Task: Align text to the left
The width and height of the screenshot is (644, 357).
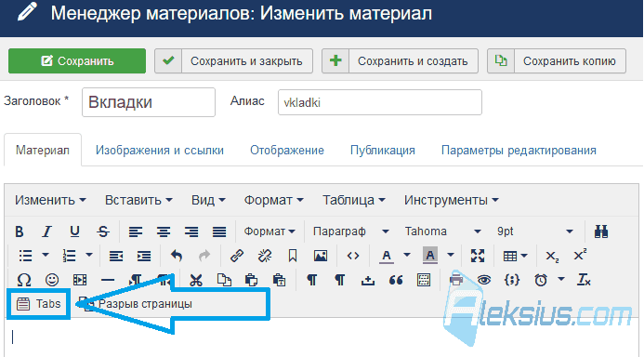Action: tap(135, 231)
